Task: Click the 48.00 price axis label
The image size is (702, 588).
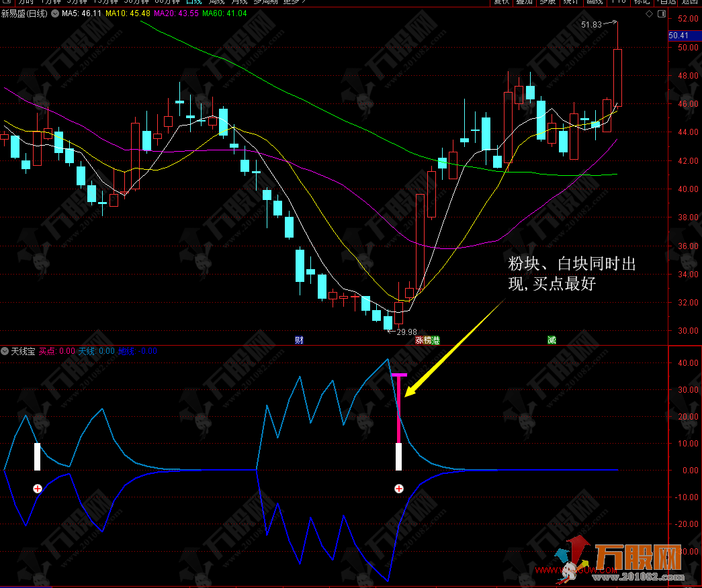Action: (x=688, y=75)
